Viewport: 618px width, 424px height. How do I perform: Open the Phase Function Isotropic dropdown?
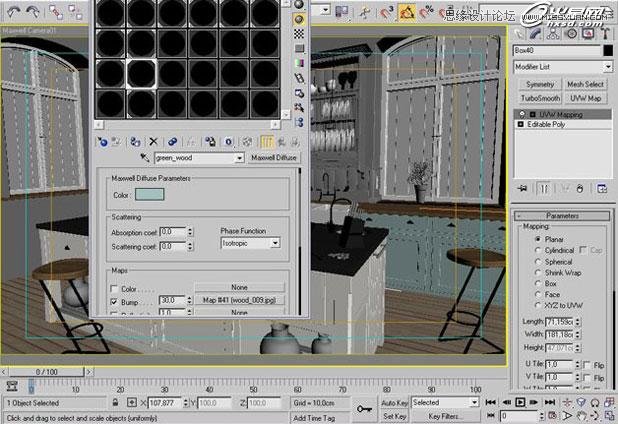coord(250,243)
